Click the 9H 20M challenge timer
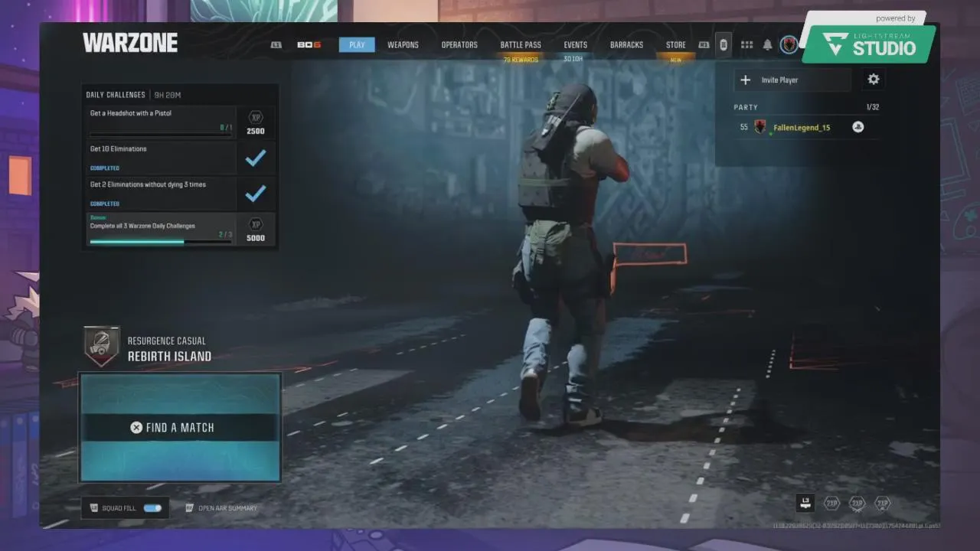980x551 pixels. 168,95
